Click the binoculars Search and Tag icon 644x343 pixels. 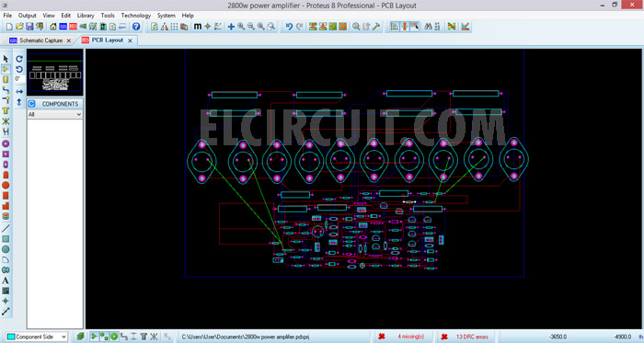pos(428,27)
